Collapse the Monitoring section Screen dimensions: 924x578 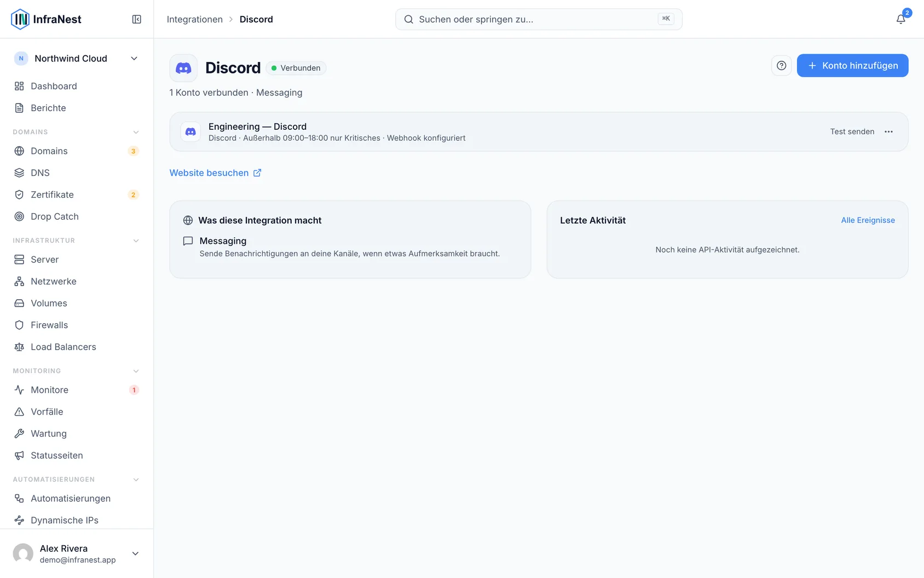pyautogui.click(x=136, y=371)
